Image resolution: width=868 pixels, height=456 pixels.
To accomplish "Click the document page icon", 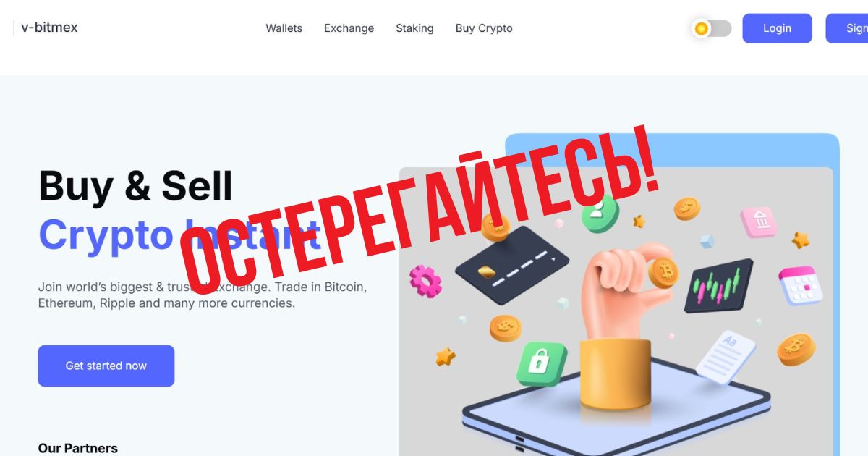I will (726, 356).
